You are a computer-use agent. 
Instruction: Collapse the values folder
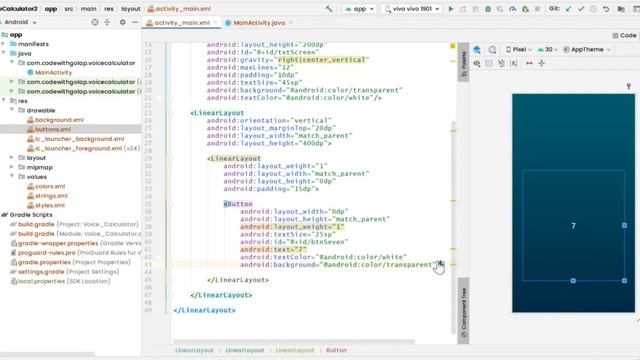coord(12,176)
